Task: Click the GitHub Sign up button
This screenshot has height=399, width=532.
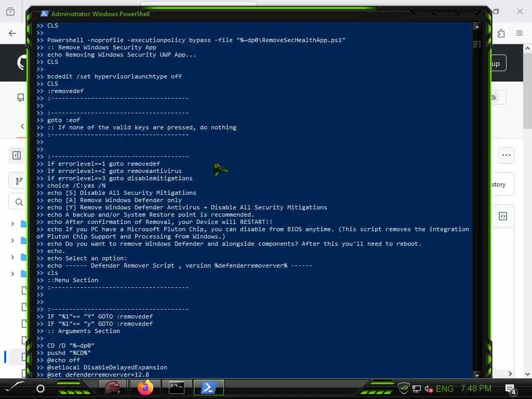Action: pyautogui.click(x=498, y=63)
